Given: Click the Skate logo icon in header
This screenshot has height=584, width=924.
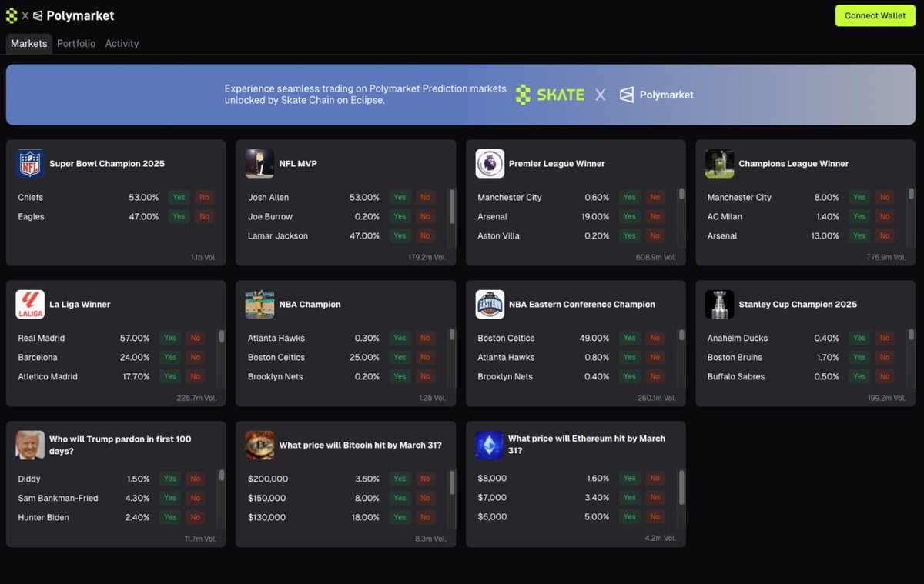Looking at the screenshot, I should [x=12, y=15].
